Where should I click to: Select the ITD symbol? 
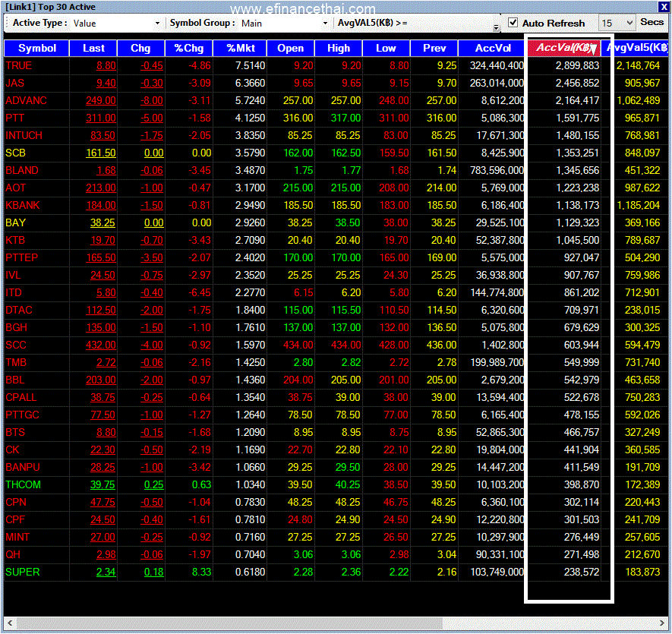click(13, 293)
